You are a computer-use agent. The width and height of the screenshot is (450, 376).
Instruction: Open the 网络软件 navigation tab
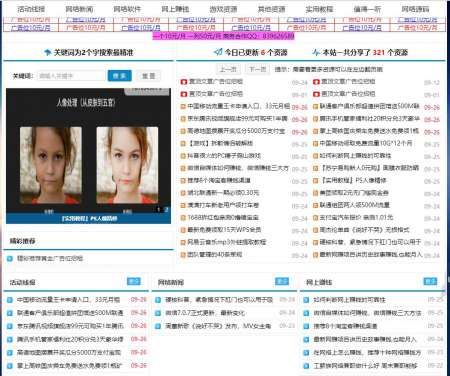click(127, 9)
